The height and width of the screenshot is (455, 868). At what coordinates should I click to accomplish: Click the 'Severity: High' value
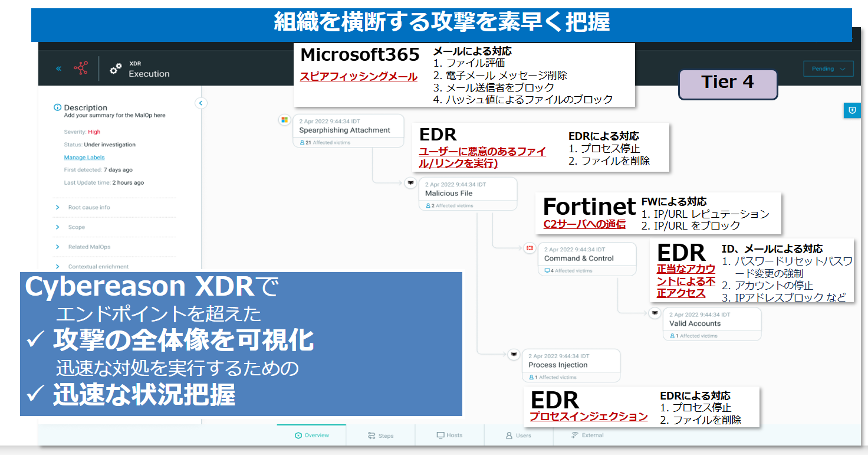pos(82,132)
